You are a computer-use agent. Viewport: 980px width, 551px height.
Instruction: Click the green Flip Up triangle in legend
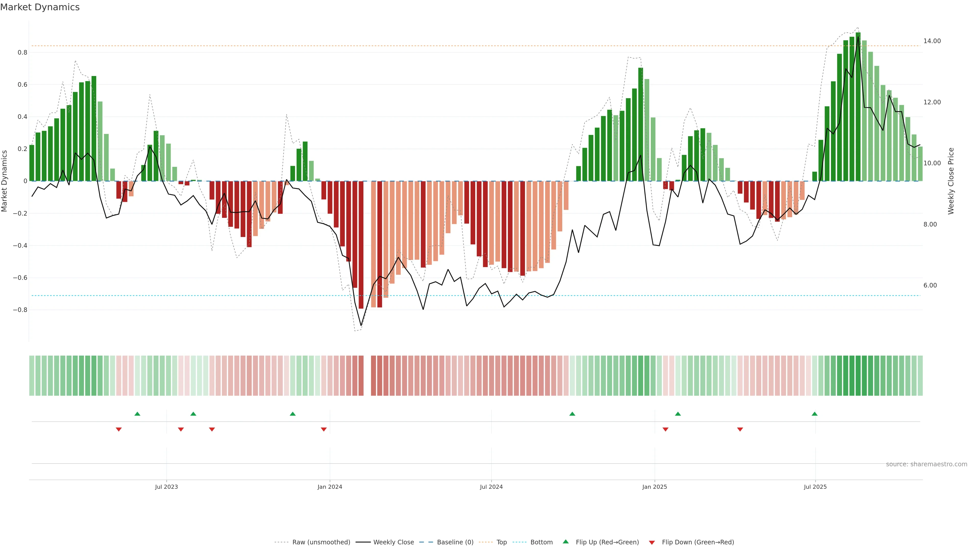click(x=566, y=542)
